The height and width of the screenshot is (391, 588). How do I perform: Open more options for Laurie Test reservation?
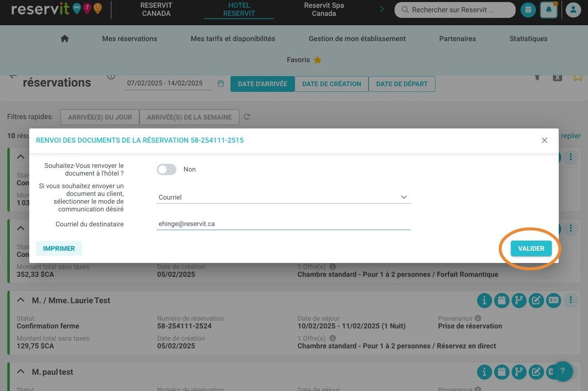coord(571,300)
